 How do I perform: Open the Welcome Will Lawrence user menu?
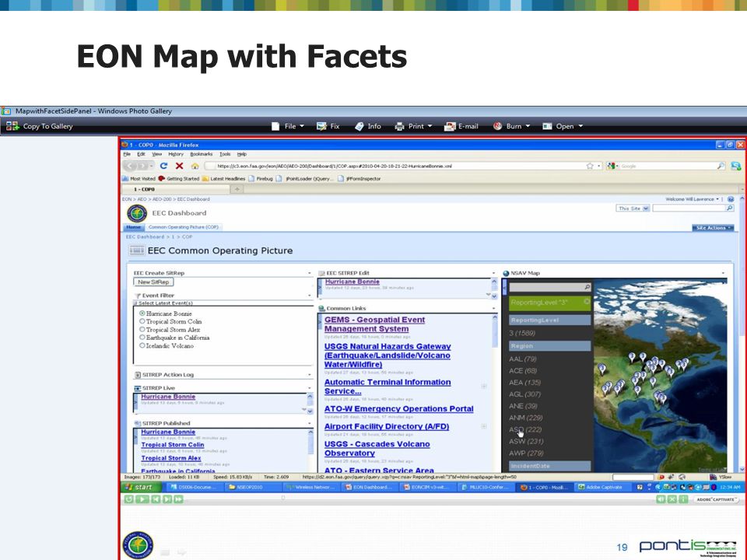click(x=693, y=199)
